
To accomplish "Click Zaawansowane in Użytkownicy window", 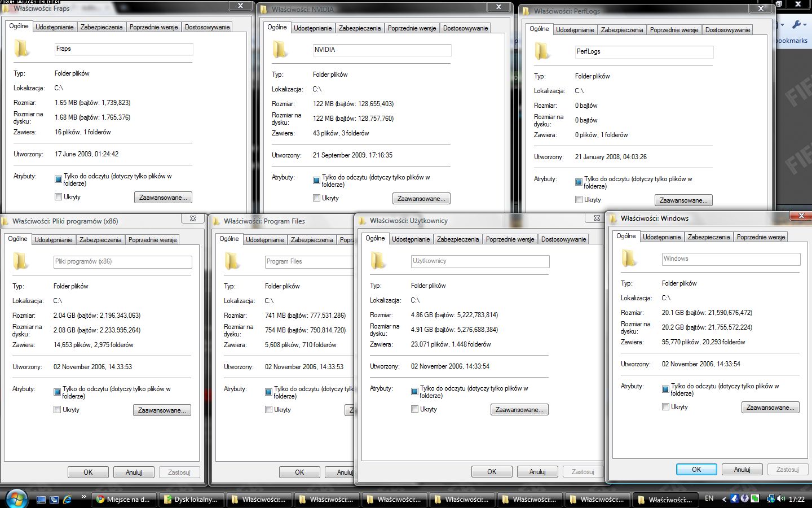I will (520, 410).
